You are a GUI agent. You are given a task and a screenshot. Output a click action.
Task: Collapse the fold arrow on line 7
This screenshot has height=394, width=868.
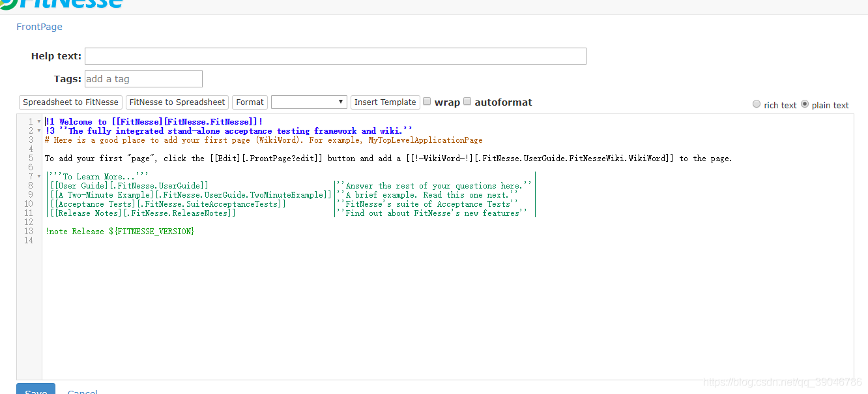(38, 177)
